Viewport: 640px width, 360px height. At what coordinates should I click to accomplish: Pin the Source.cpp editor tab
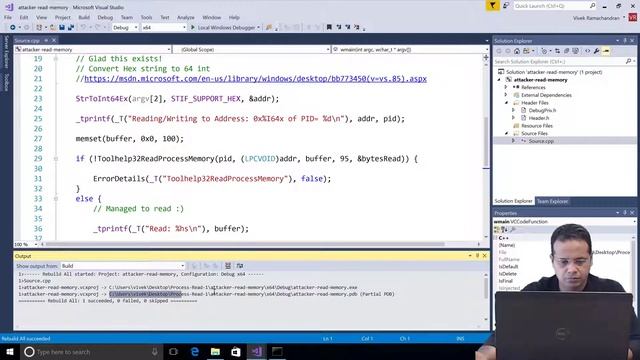click(x=46, y=40)
